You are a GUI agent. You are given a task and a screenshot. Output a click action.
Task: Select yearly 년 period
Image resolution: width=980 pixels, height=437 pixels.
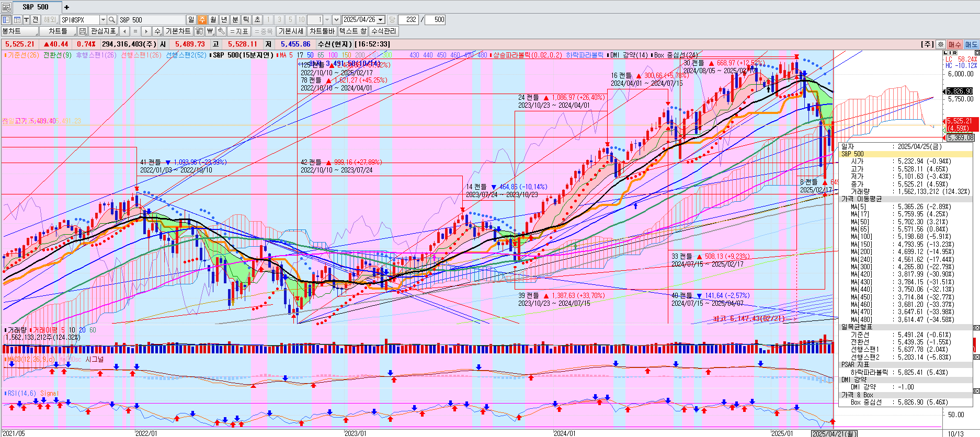pos(224,19)
